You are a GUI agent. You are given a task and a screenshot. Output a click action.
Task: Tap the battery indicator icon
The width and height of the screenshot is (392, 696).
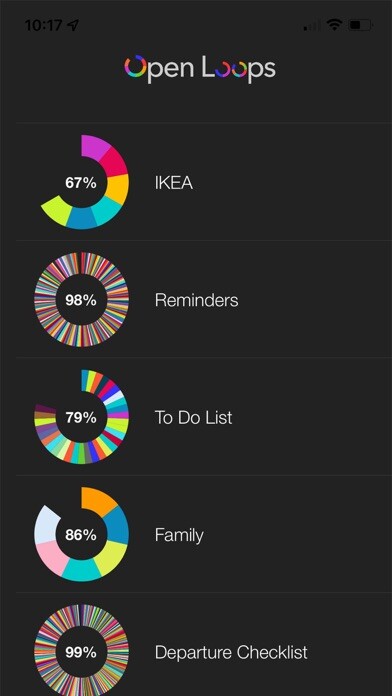[x=360, y=25]
